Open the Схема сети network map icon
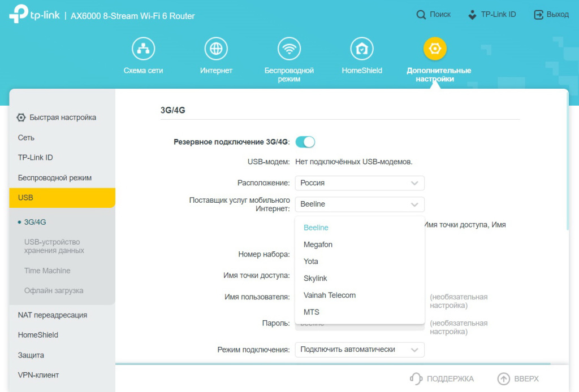 pos(143,49)
